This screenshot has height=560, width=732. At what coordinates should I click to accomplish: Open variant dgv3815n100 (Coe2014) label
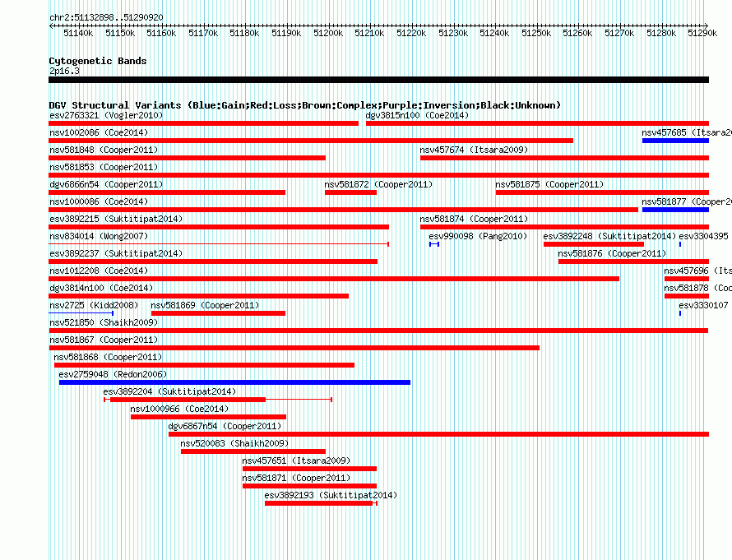click(417, 115)
